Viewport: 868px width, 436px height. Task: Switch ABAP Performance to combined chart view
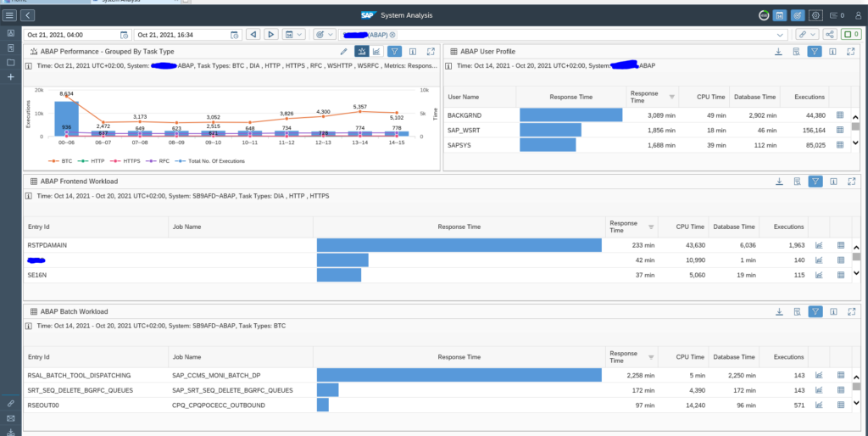pos(362,52)
